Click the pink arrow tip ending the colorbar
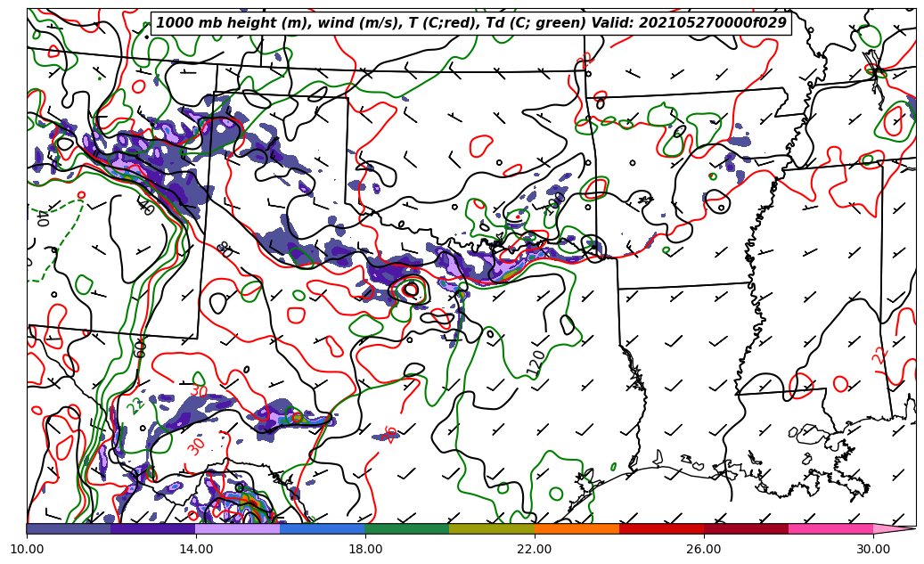The width and height of the screenshot is (924, 564). pyautogui.click(x=894, y=528)
